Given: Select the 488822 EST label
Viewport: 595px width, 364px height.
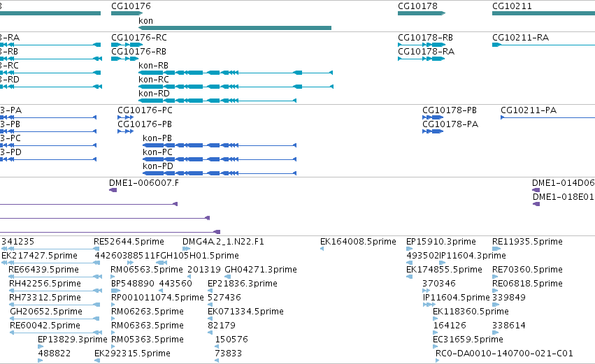Looking at the screenshot, I should click(55, 354).
